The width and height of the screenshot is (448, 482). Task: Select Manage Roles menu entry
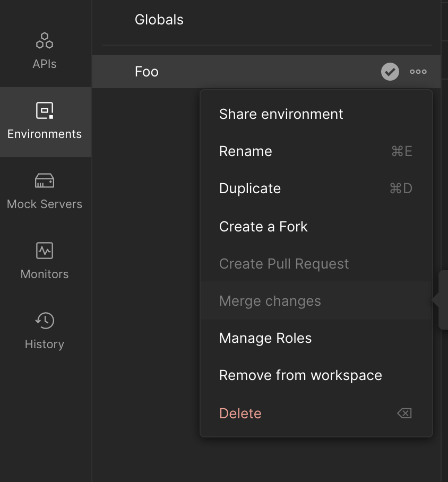click(265, 338)
